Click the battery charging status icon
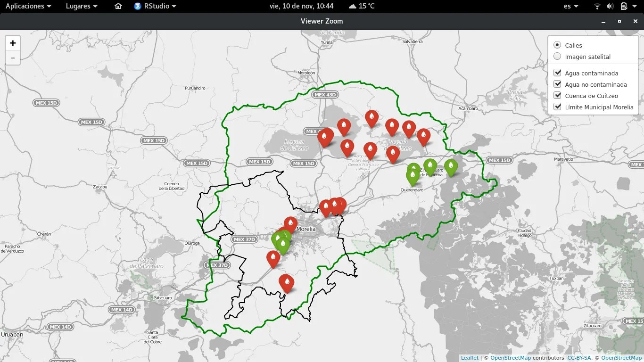 click(624, 6)
